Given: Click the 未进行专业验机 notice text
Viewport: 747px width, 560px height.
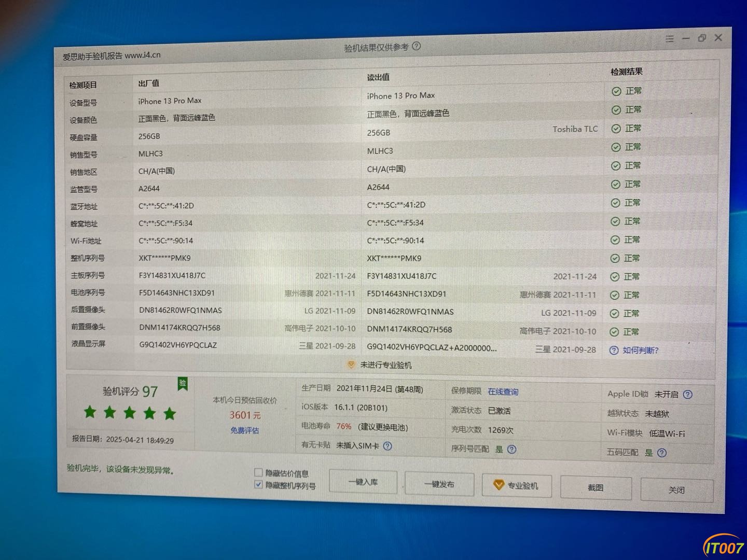Looking at the screenshot, I should pos(386,365).
